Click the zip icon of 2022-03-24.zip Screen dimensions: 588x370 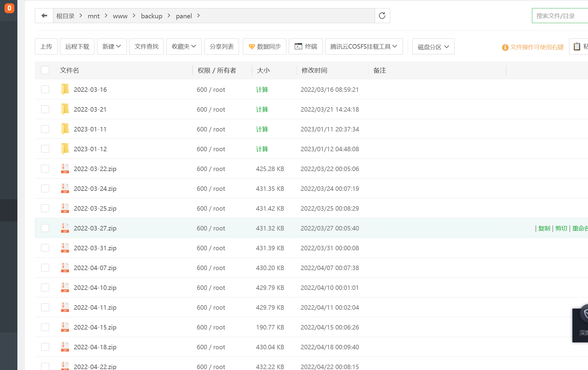[x=65, y=188]
